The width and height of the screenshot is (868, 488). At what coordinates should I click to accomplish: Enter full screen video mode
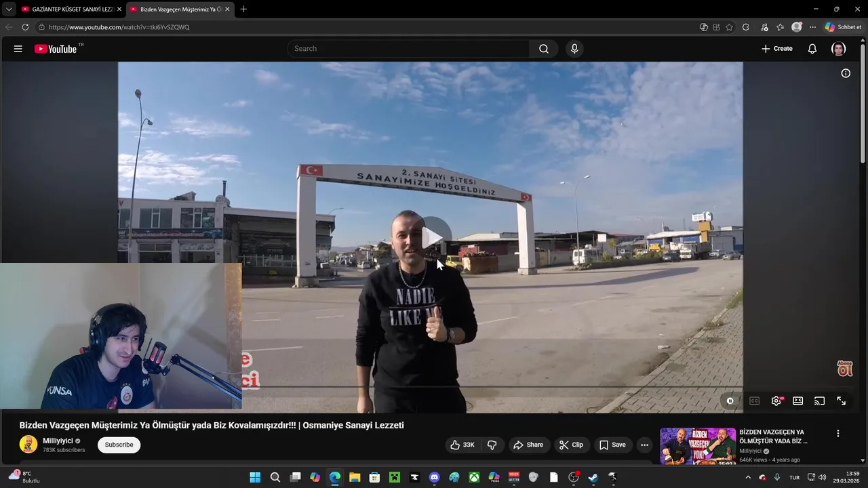841,401
